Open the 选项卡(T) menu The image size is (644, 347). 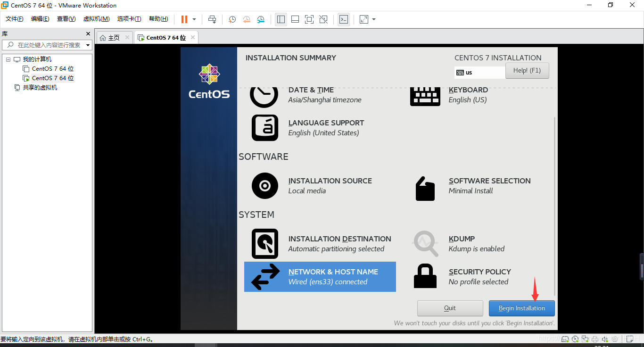coord(129,19)
